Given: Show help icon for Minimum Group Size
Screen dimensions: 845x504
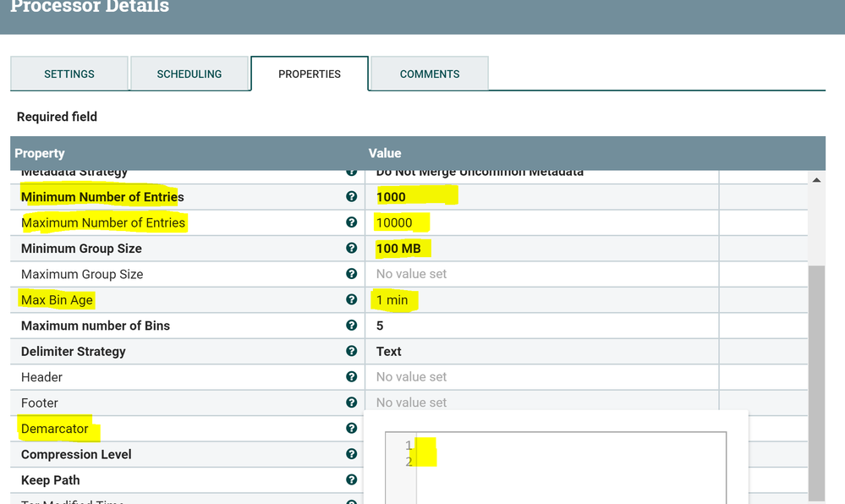Looking at the screenshot, I should [x=351, y=248].
